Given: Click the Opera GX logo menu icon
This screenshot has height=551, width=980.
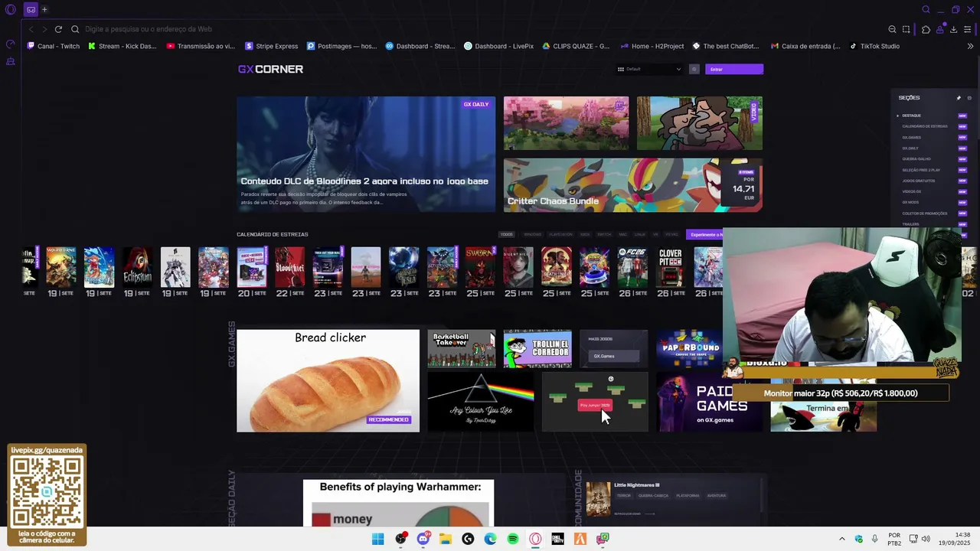Looking at the screenshot, I should (10, 9).
